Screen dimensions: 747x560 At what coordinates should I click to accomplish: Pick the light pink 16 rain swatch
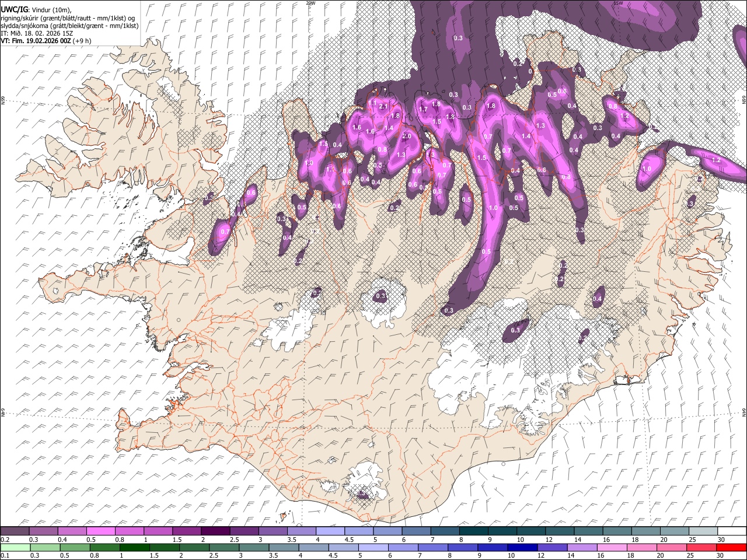tap(611, 547)
